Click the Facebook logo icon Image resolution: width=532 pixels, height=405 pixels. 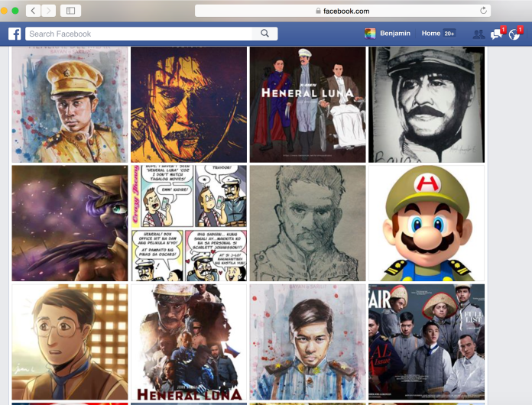(15, 34)
